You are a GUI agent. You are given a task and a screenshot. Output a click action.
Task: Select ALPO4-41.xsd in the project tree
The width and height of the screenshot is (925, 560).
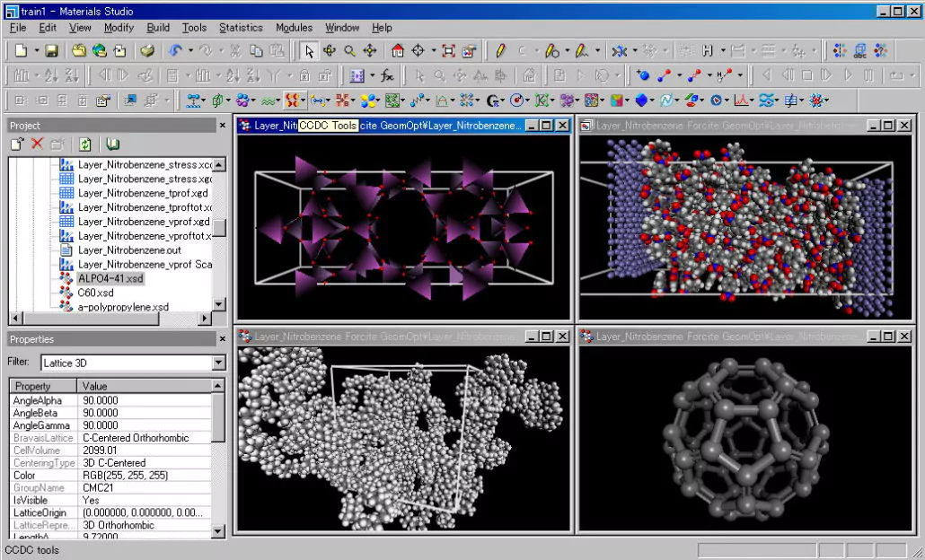[110, 279]
